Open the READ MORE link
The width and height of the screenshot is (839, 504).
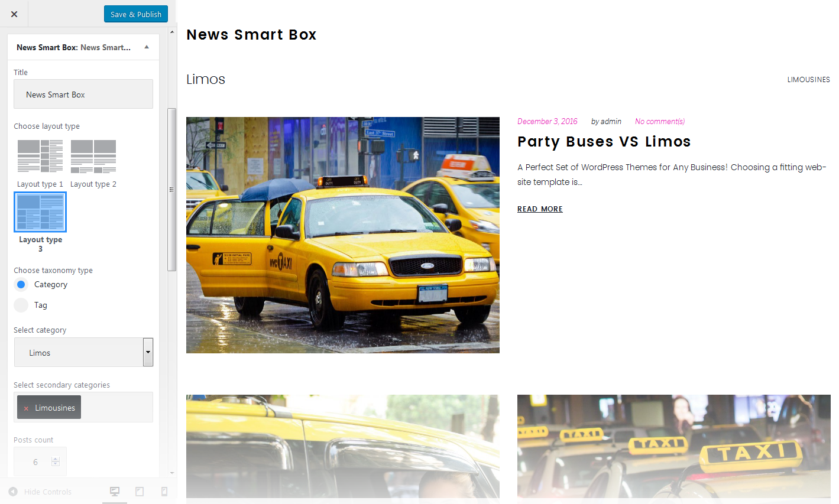tap(540, 209)
